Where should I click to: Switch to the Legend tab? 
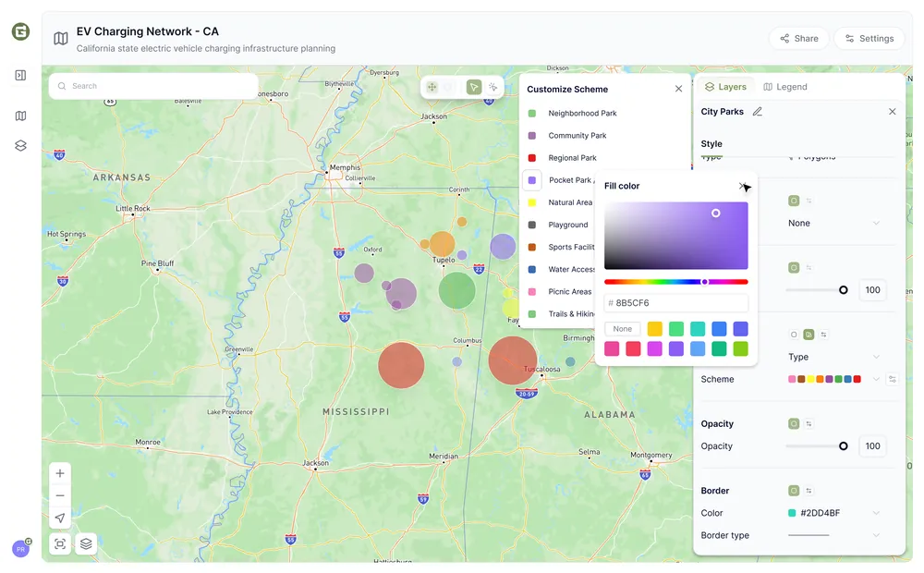coord(784,87)
